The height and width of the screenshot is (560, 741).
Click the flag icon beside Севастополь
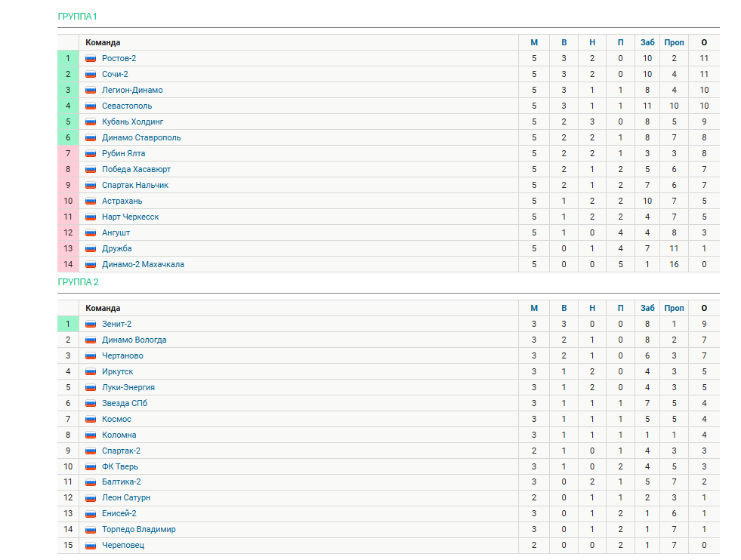[x=91, y=106]
